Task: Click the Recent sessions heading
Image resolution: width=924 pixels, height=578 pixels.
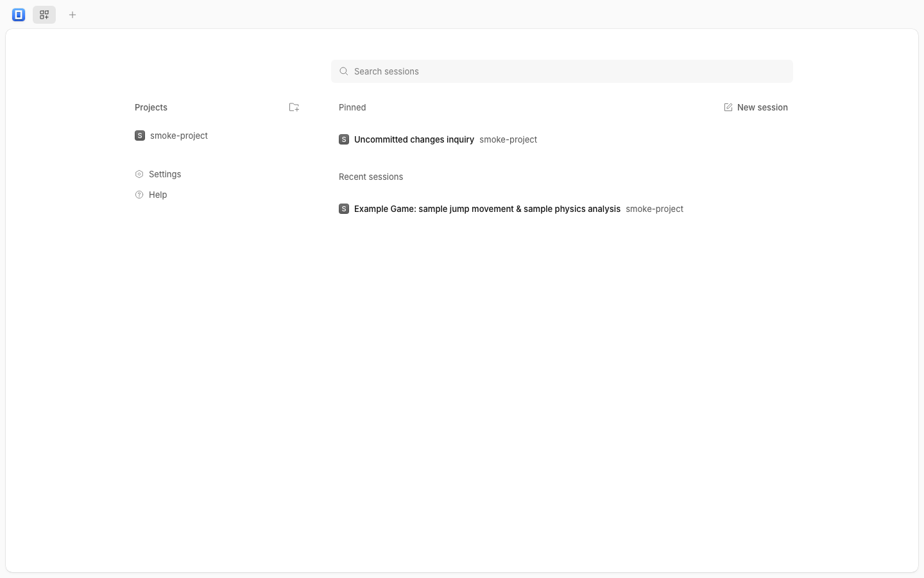Action: tap(371, 177)
